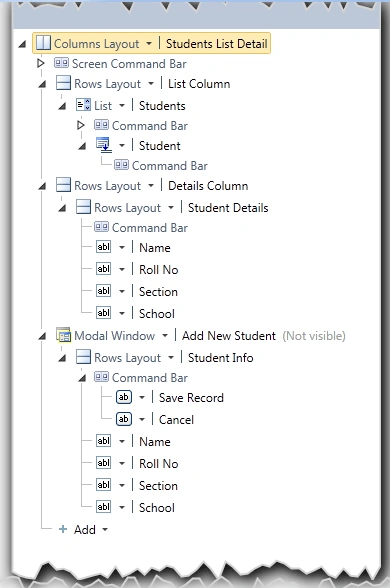The height and width of the screenshot is (588, 390).
Task: Select the School field under Student Info
Action: (x=157, y=507)
